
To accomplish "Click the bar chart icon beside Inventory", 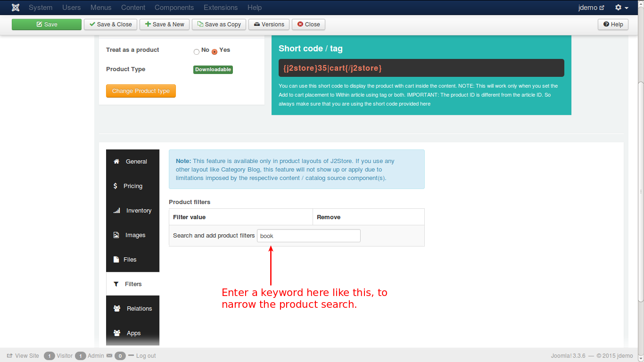I will tap(116, 211).
